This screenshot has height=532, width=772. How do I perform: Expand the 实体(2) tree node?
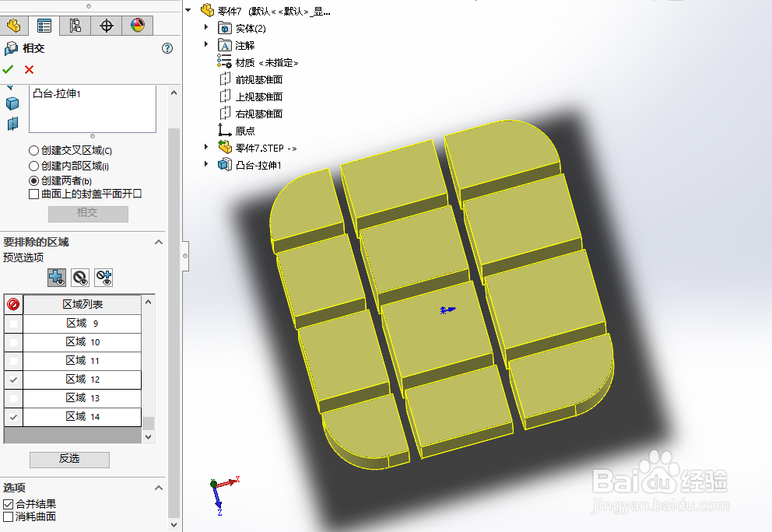pos(205,28)
